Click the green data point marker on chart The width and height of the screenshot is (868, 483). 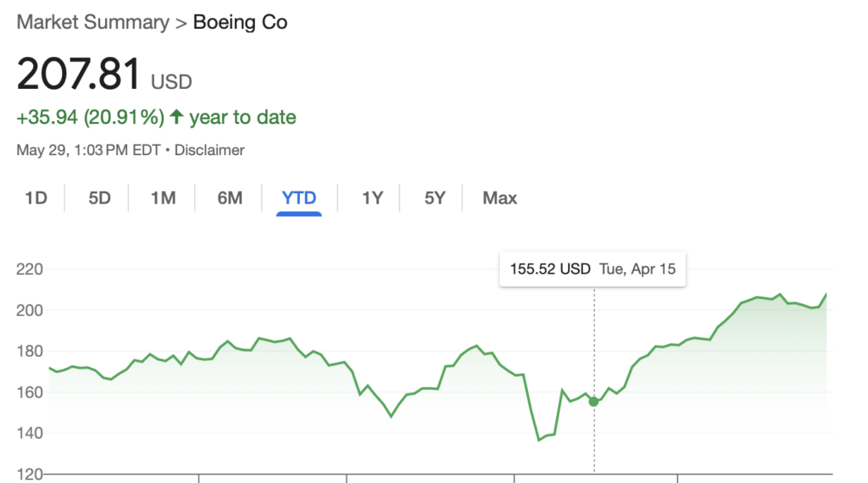[x=593, y=401]
